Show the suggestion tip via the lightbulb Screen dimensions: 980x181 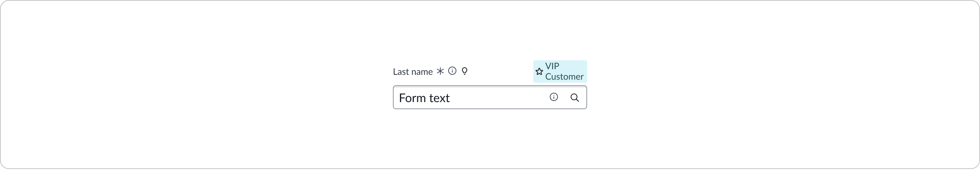465,71
